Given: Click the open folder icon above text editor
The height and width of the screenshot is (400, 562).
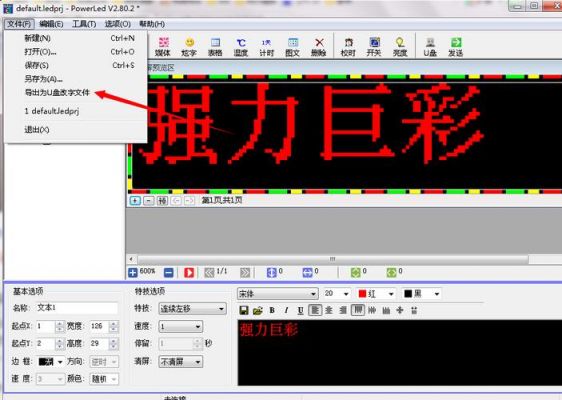Looking at the screenshot, I should click(x=258, y=310).
